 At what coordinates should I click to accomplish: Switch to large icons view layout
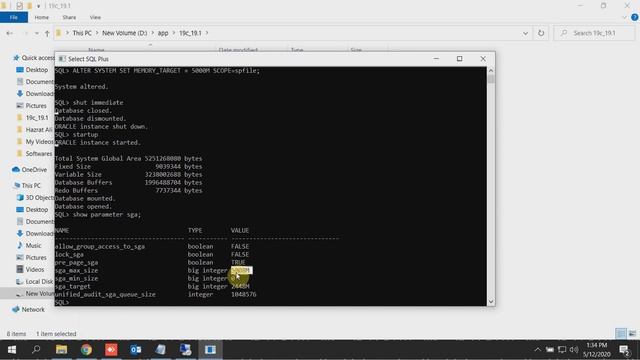coord(632,333)
